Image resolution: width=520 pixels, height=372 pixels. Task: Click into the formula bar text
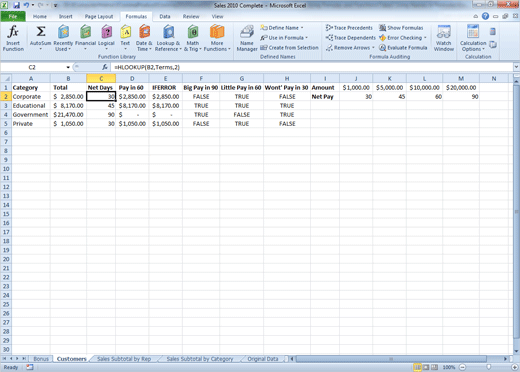pos(147,67)
